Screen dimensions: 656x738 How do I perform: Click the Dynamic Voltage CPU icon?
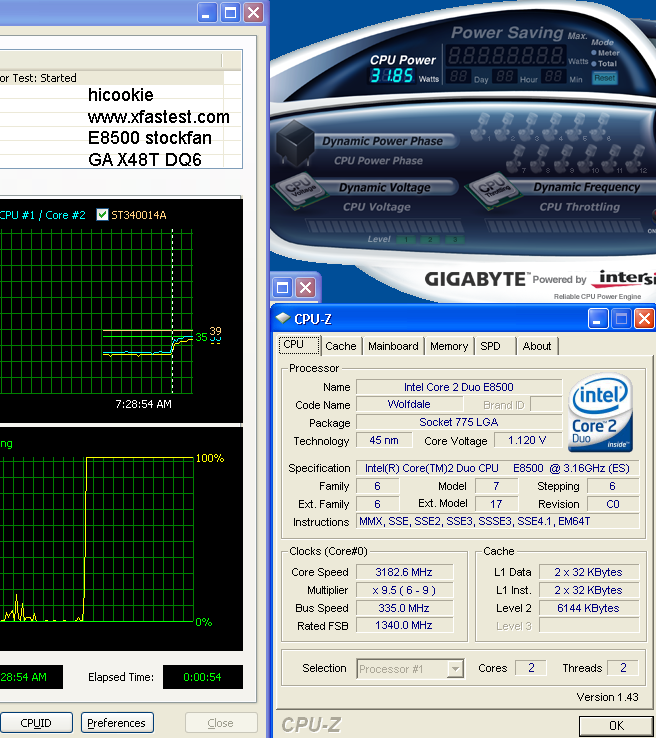click(300, 190)
